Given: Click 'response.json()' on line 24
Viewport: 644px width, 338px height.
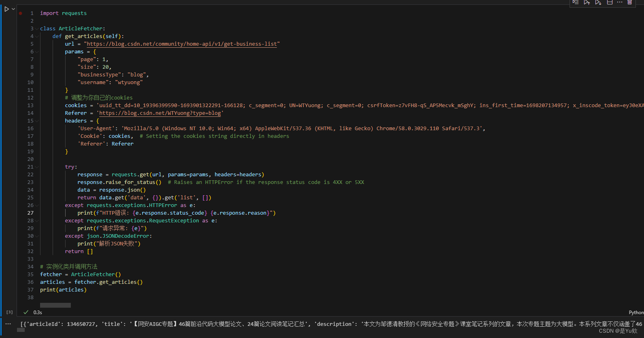Looking at the screenshot, I should click(123, 190).
